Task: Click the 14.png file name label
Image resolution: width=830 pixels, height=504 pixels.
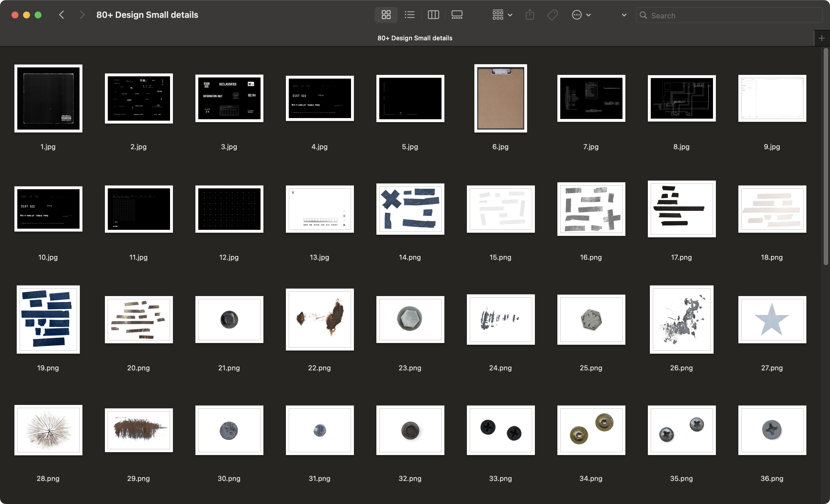Action: 410,257
